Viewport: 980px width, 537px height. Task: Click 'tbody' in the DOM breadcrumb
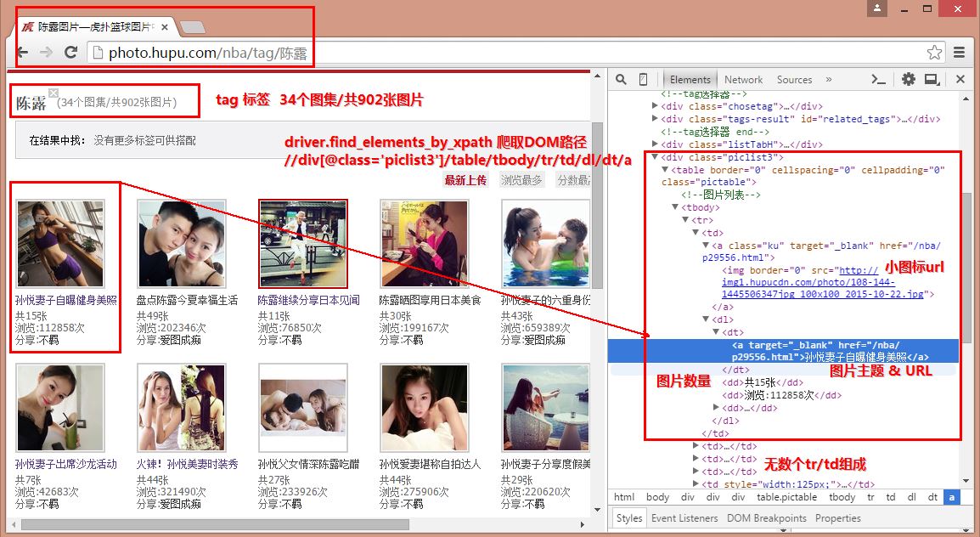click(842, 497)
